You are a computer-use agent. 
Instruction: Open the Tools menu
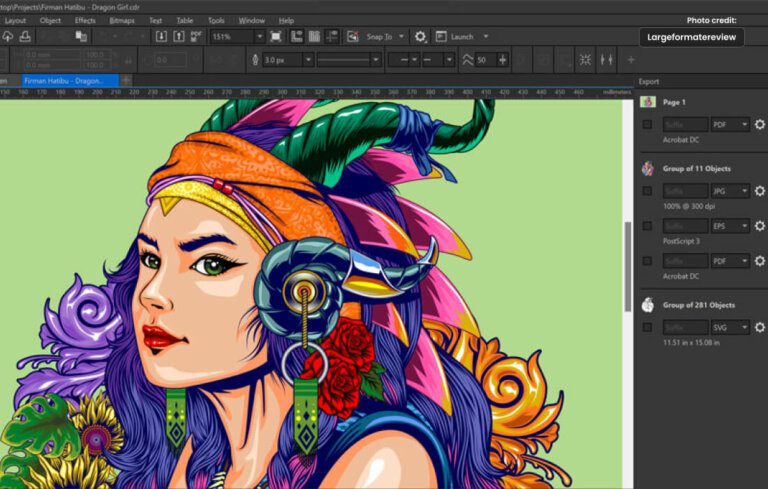coord(216,21)
